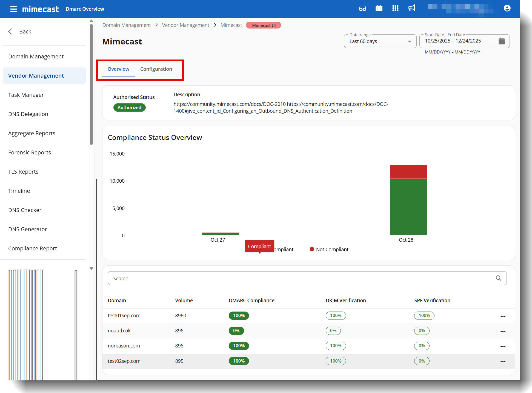532x393 pixels.
Task: Open Vendor Management breadcrumb link
Action: [x=185, y=25]
